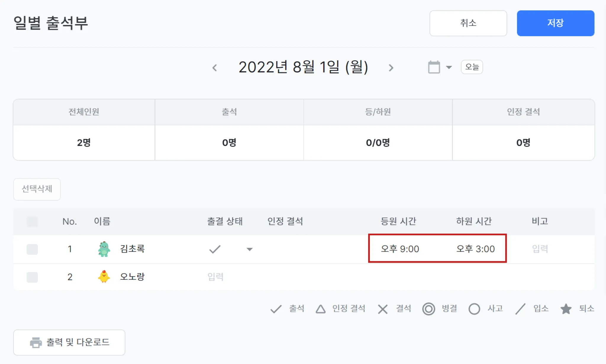Open 오후 9:00 arrival time picker

point(400,249)
